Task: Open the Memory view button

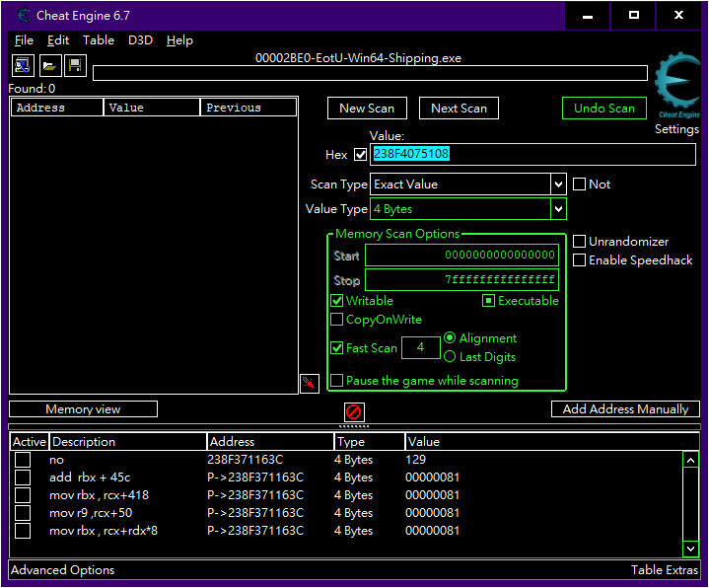Action: pos(83,408)
